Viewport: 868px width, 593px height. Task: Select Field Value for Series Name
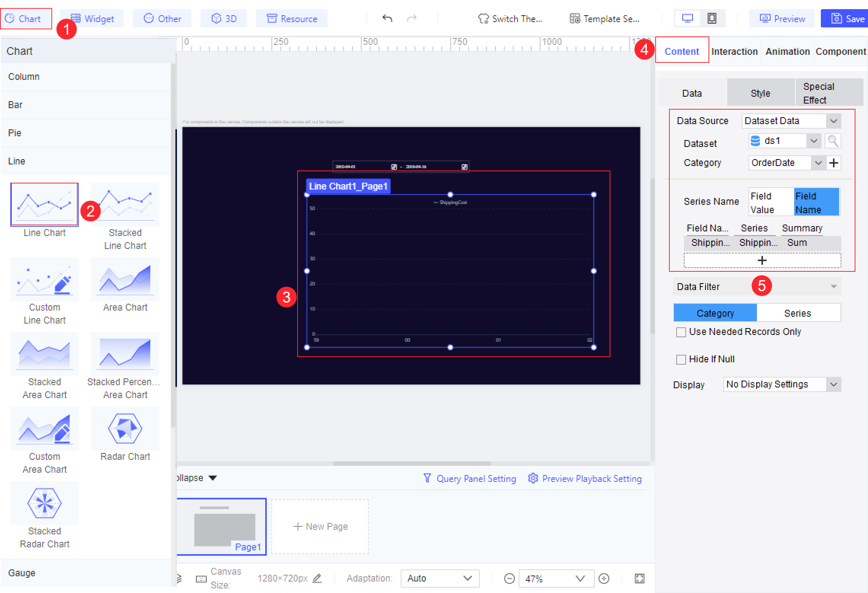tap(771, 202)
